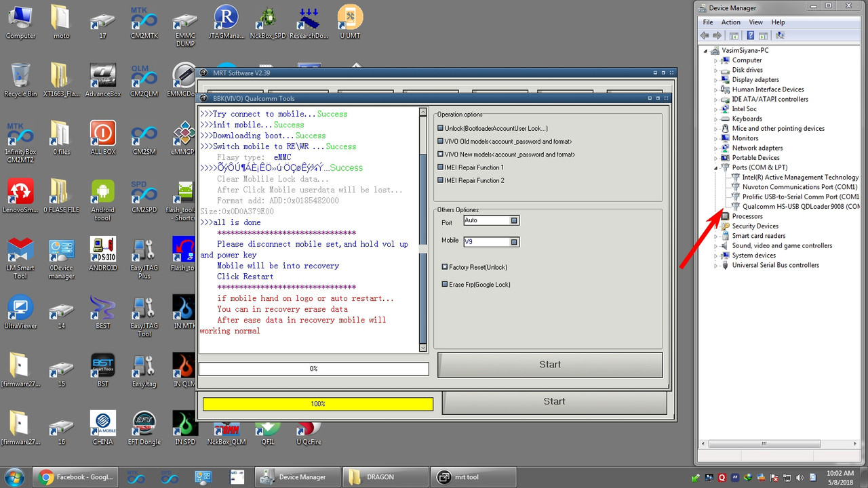Open UltraViewer desktop icon
Screen dimensions: 868x488
[20, 314]
